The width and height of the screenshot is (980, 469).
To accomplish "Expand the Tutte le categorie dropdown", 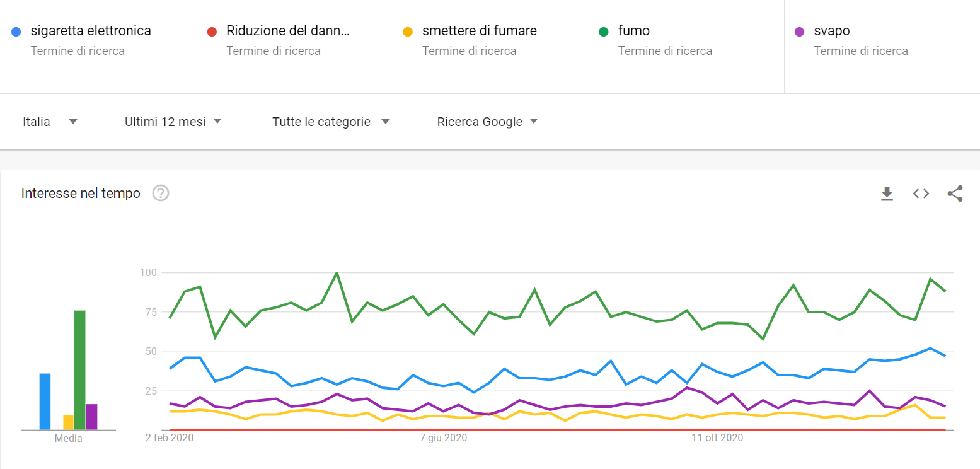I will (x=331, y=122).
